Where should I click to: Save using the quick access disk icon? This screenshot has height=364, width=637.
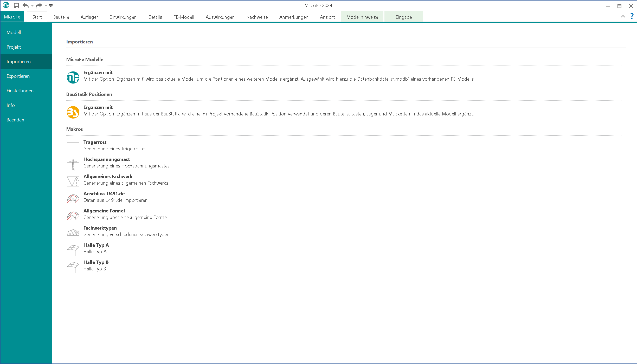coord(16,5)
